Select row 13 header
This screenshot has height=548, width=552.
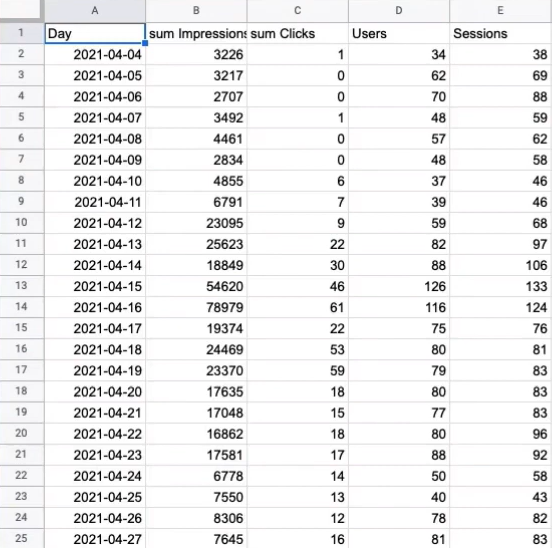(22, 286)
